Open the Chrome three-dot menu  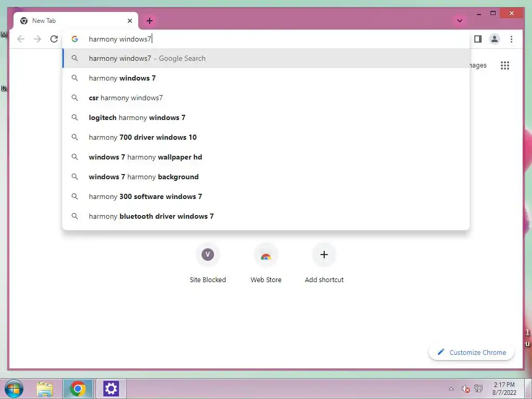(511, 39)
